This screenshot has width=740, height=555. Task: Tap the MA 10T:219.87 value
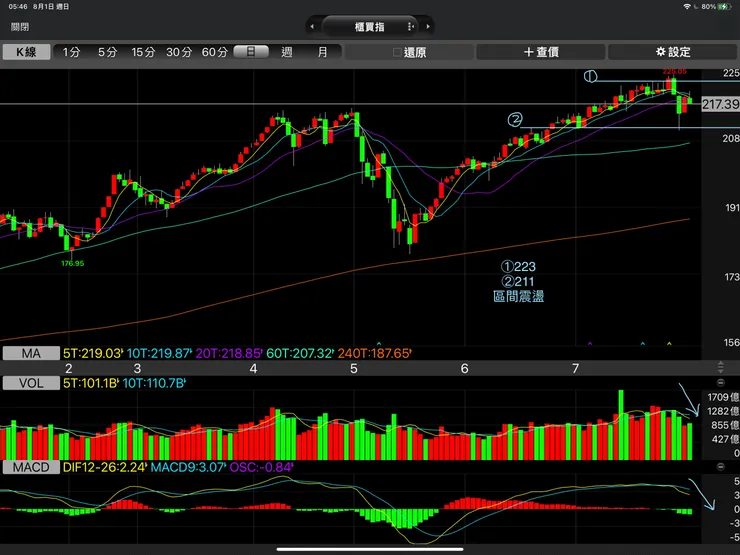click(x=159, y=353)
